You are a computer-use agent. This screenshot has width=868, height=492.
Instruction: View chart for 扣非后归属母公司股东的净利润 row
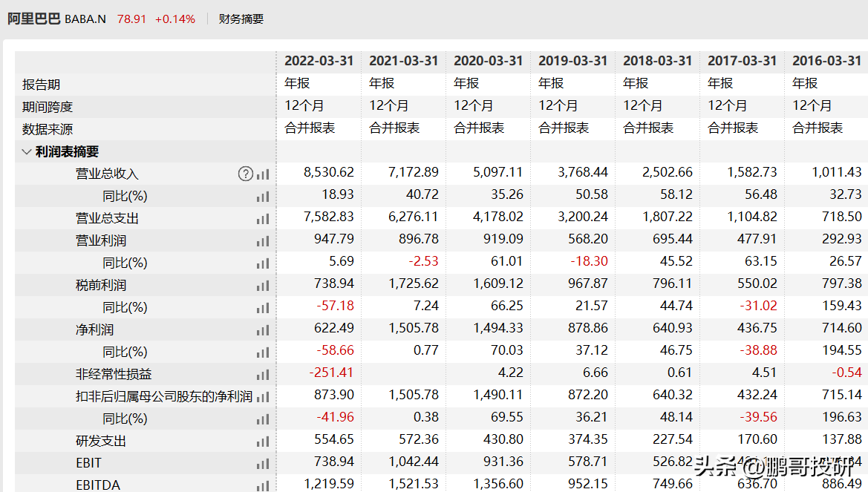(263, 397)
